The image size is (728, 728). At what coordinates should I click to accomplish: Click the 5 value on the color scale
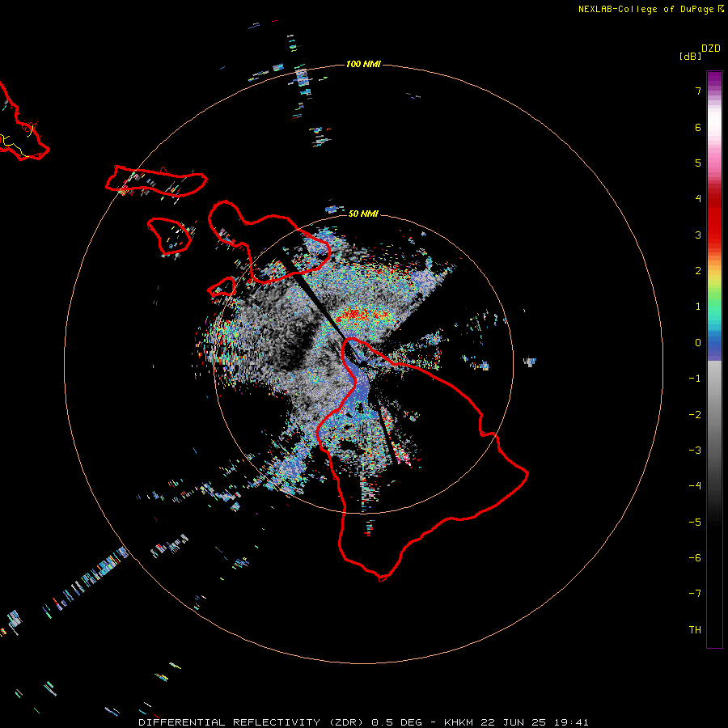tap(698, 163)
